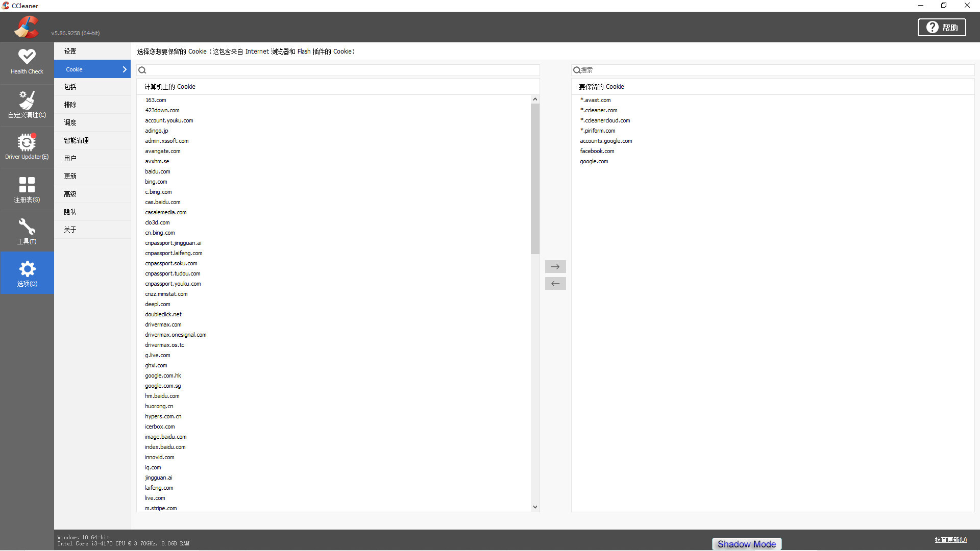Click the Help (帮助) button

(942, 27)
